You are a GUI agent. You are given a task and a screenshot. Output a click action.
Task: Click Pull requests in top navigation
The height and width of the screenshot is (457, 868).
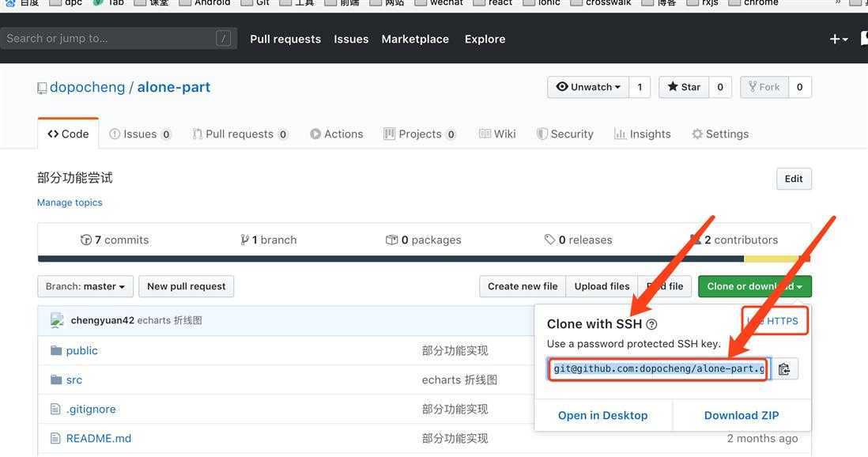click(285, 40)
